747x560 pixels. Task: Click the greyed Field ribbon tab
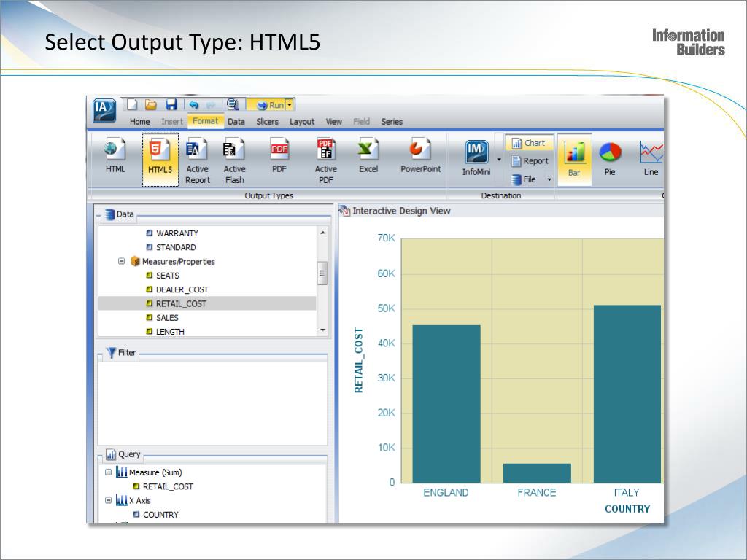click(362, 122)
